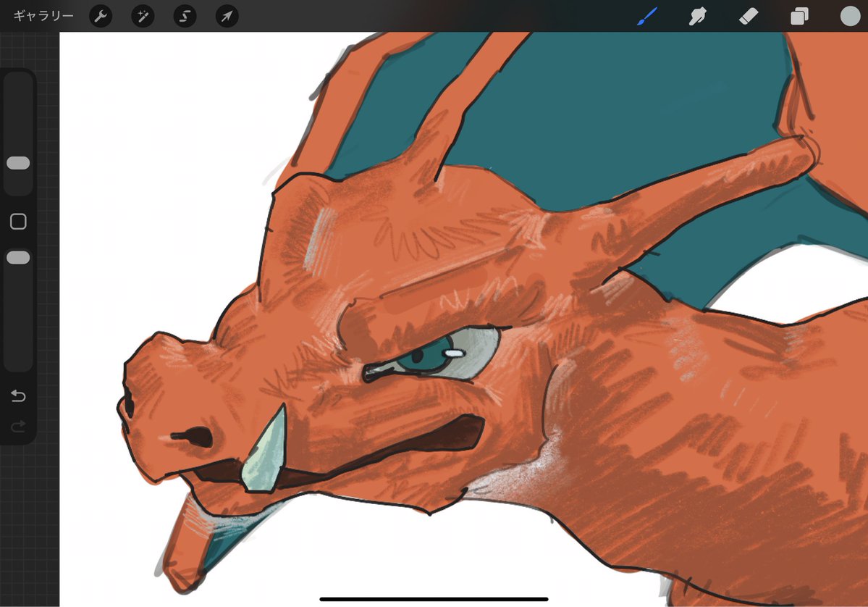Open the Adjustments magic wand menu
Viewport: 868px width, 607px height.
143,16
